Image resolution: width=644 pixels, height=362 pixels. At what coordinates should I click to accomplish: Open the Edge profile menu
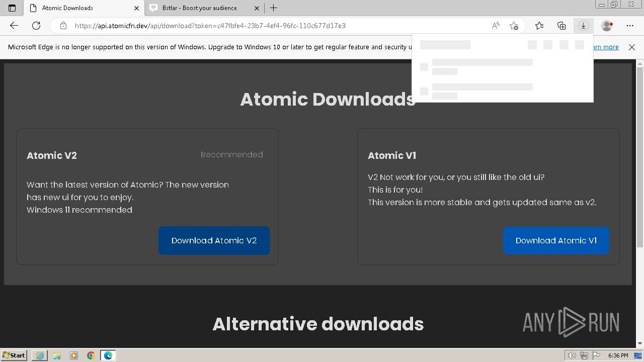[607, 26]
